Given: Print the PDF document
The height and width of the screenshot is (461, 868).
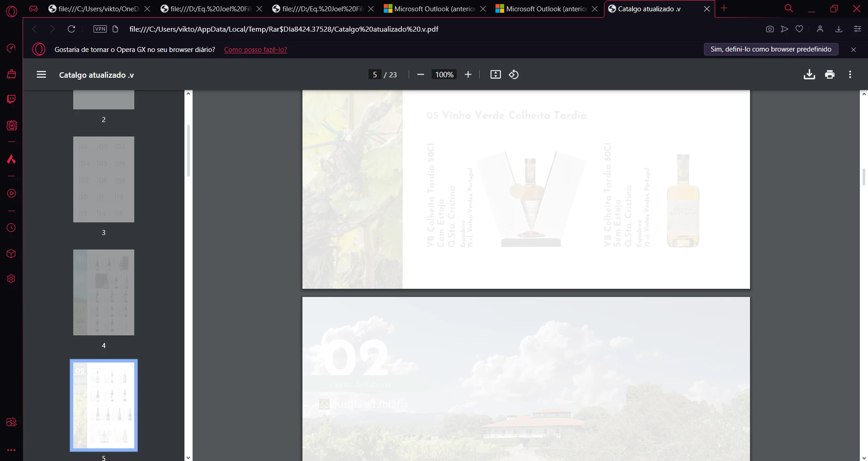Looking at the screenshot, I should click(830, 75).
